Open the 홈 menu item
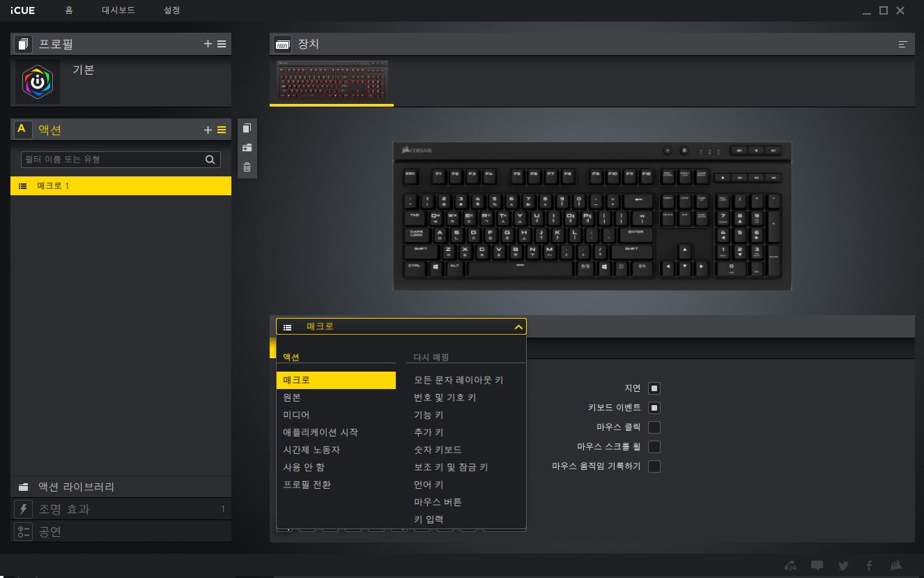The height and width of the screenshot is (578, 924). (68, 10)
